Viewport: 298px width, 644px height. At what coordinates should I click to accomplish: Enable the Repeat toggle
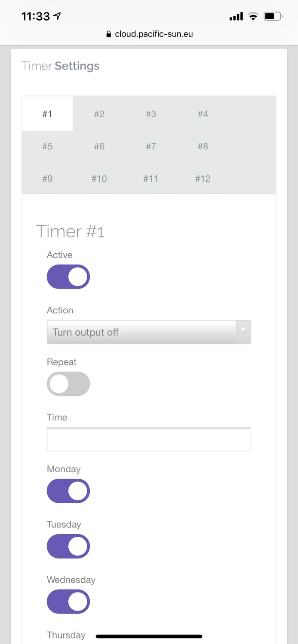pos(68,384)
